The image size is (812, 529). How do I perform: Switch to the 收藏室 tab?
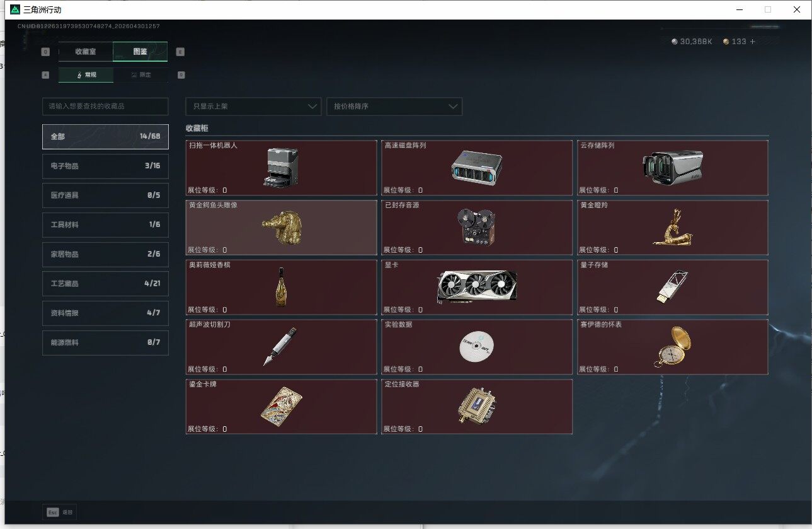86,52
